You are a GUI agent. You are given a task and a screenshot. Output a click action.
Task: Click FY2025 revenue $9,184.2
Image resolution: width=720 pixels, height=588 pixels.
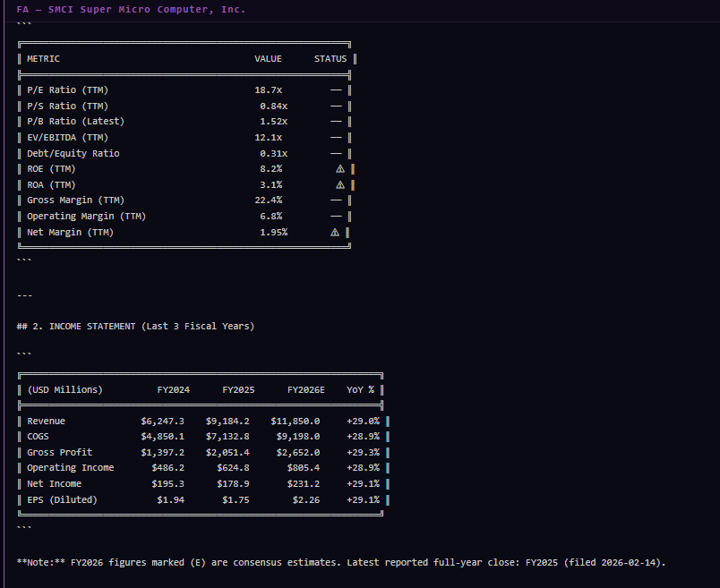pyautogui.click(x=227, y=422)
